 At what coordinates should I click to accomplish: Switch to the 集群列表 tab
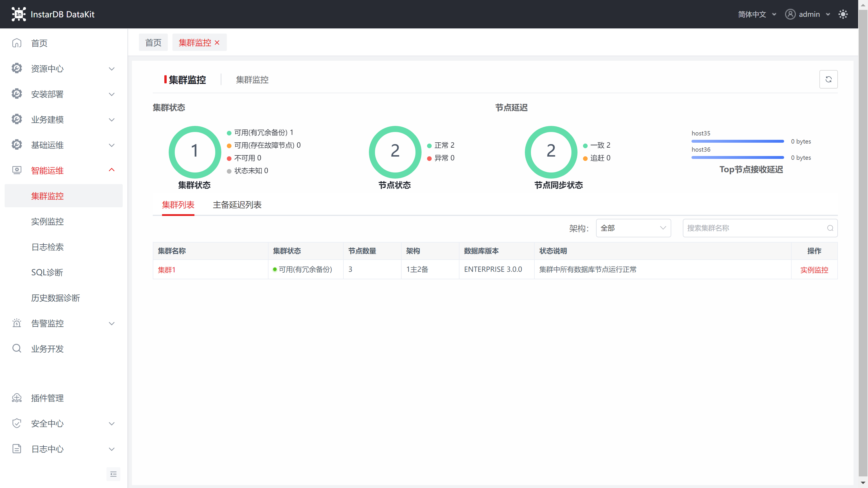coord(178,205)
